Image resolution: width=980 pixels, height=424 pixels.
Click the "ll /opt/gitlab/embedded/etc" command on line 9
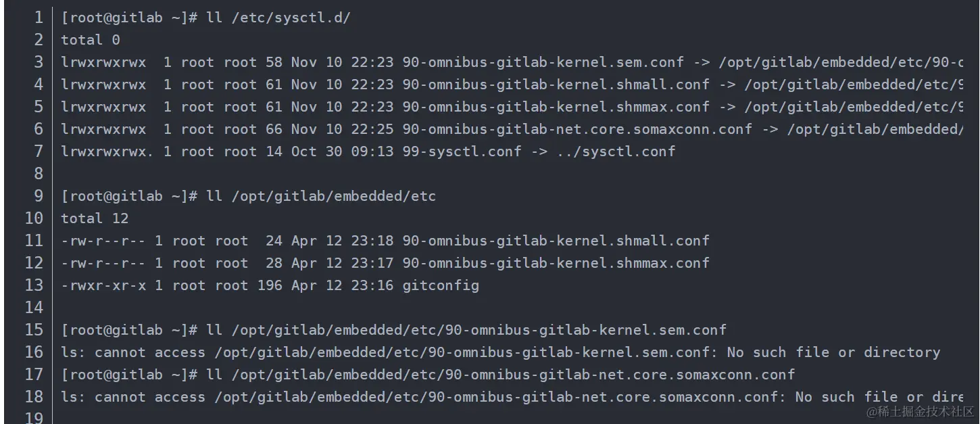pos(321,196)
